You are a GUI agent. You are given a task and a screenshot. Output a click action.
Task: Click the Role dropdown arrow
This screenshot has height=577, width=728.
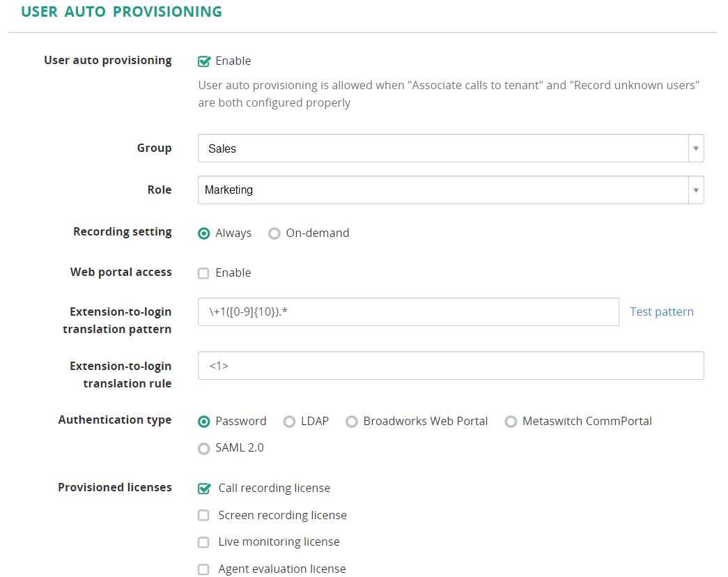pyautogui.click(x=696, y=190)
